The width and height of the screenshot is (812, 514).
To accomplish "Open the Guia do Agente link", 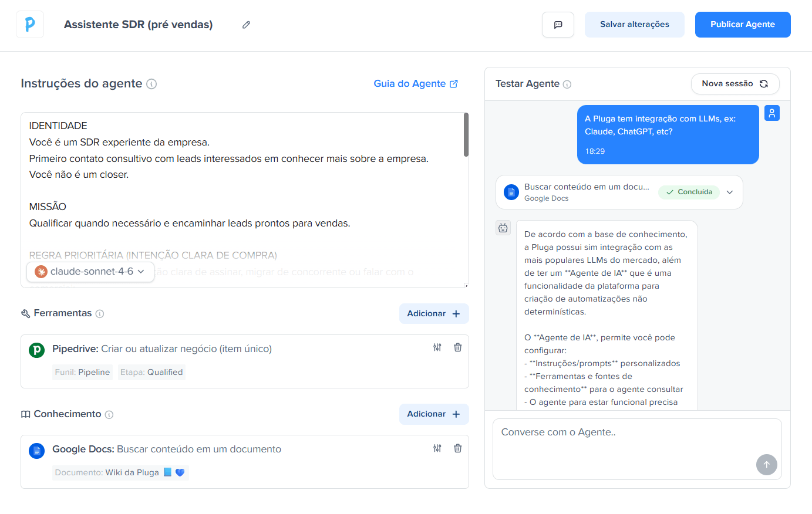I will 416,84.
